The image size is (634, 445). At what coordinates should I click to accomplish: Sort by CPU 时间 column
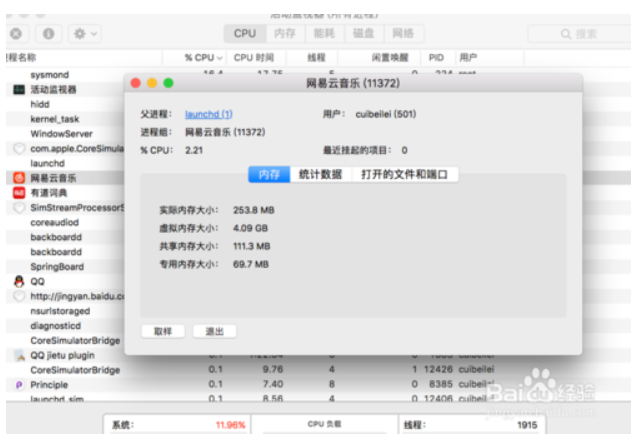pos(254,58)
